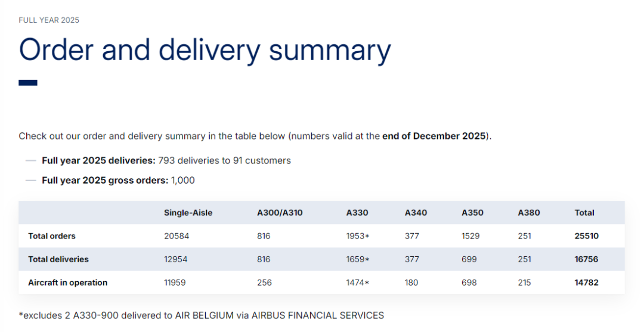
Task: Click the "Total deliveries" row label
Action: [58, 259]
